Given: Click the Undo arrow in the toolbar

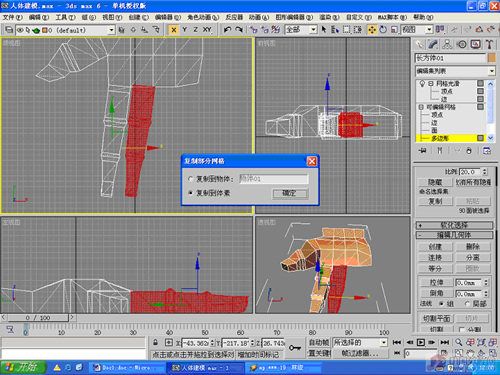Looking at the screenshot, I should click(227, 30).
